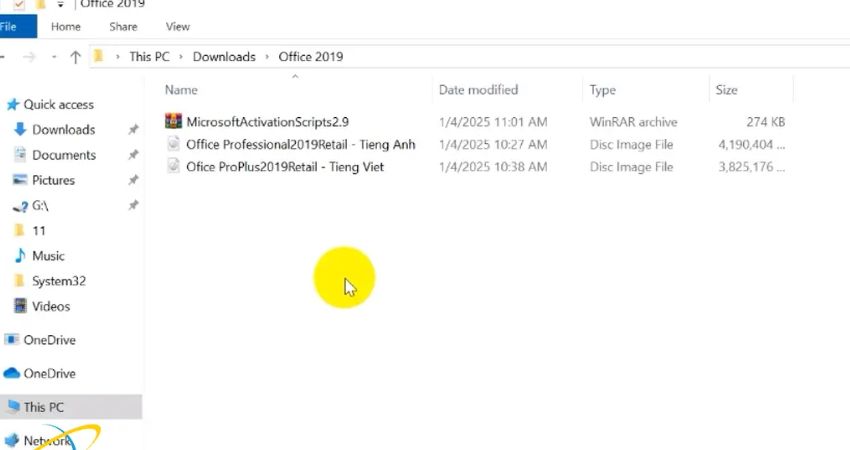Click pin icon next to Documents
850x450 pixels.
pyautogui.click(x=133, y=155)
